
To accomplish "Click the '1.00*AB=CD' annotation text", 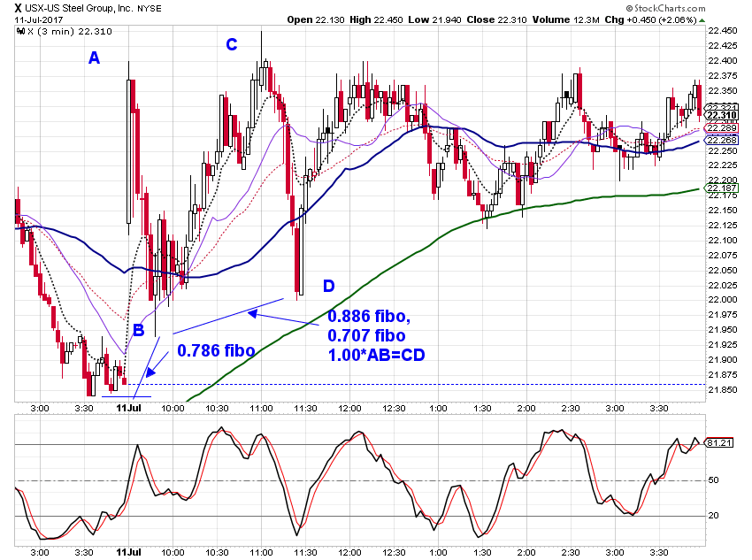I will [x=377, y=356].
